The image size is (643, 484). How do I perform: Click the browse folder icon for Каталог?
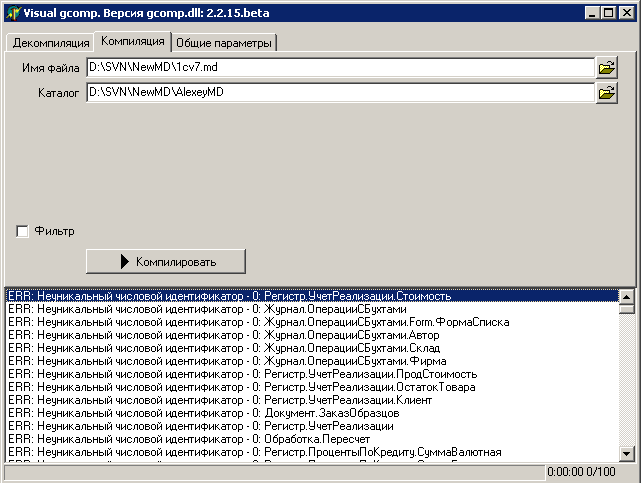[606, 93]
